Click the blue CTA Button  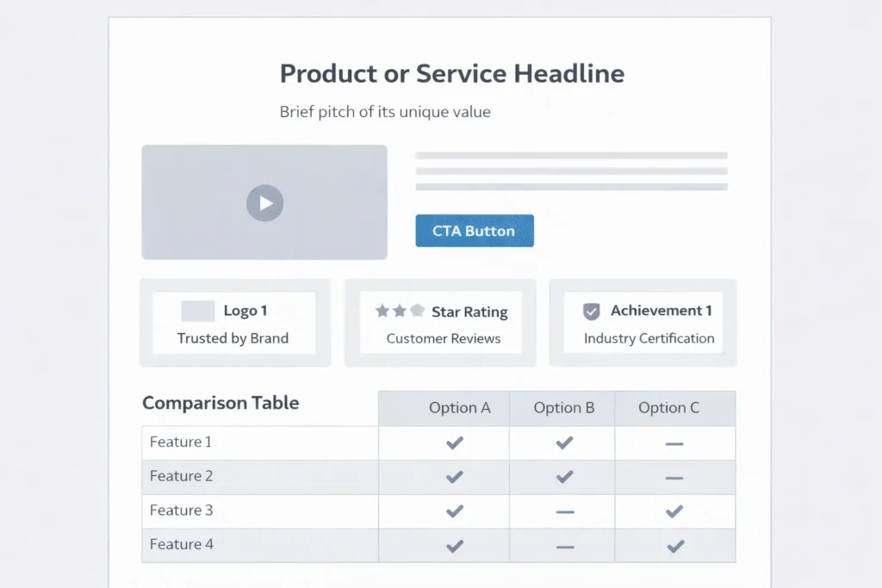click(475, 230)
